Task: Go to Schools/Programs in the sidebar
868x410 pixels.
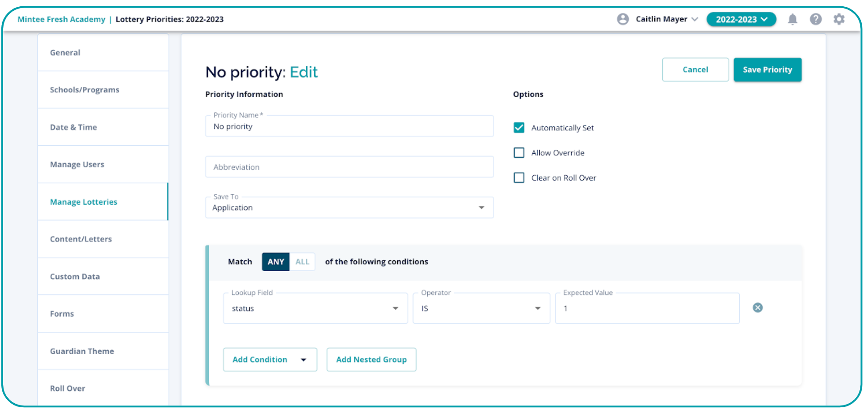Action: pyautogui.click(x=85, y=90)
